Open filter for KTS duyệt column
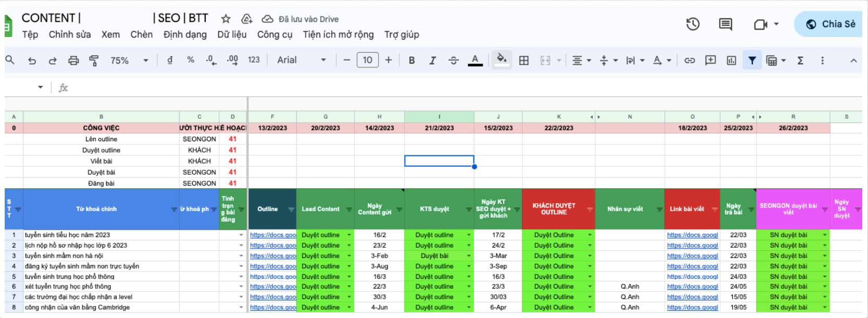868x318 pixels. 469,209
